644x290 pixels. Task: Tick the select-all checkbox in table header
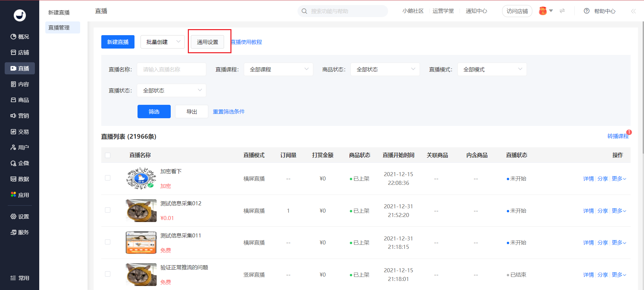point(108,155)
